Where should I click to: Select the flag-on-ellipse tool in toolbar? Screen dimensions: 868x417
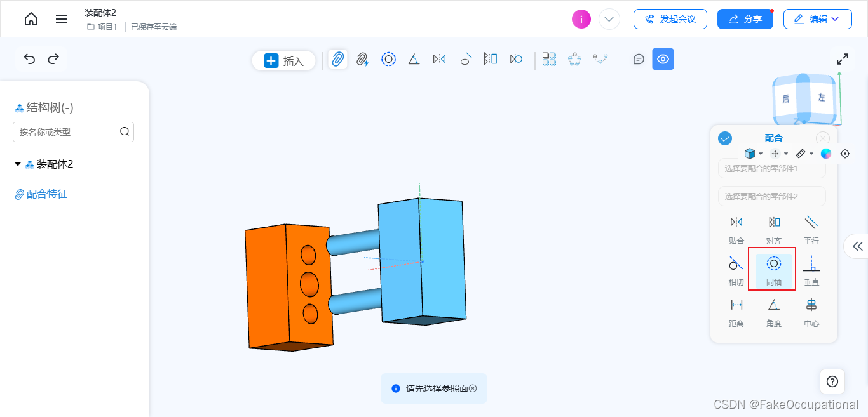[x=466, y=59]
